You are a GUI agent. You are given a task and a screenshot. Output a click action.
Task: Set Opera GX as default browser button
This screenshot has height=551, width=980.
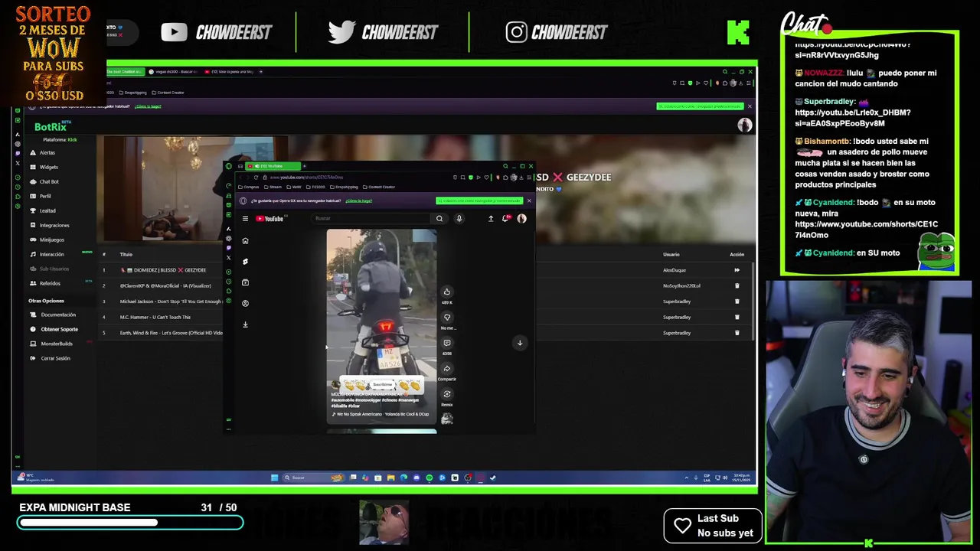coord(479,201)
